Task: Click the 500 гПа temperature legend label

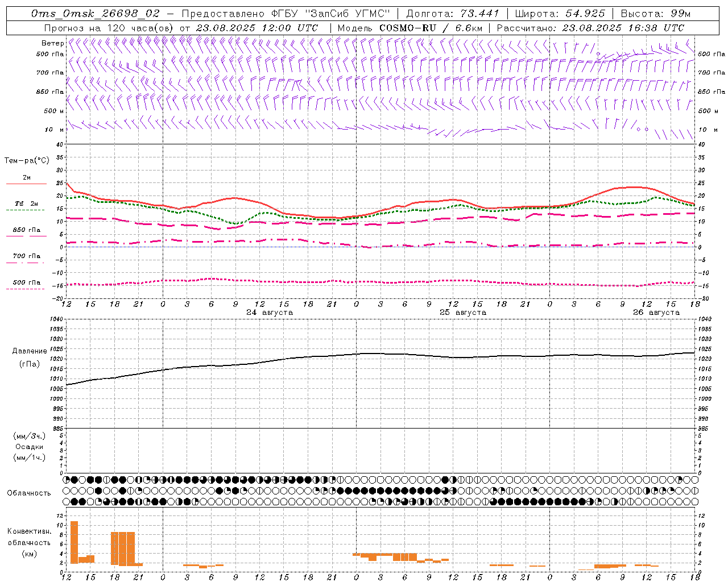Action: (27, 282)
